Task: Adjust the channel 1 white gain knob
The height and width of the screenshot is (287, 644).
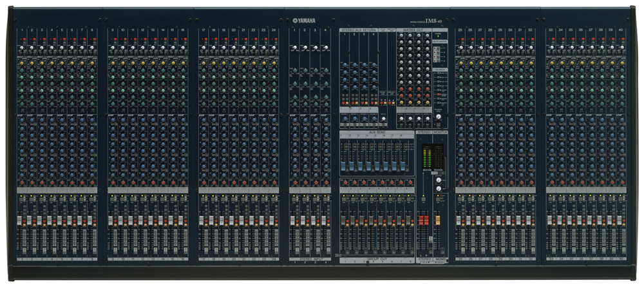Action: coord(21,48)
